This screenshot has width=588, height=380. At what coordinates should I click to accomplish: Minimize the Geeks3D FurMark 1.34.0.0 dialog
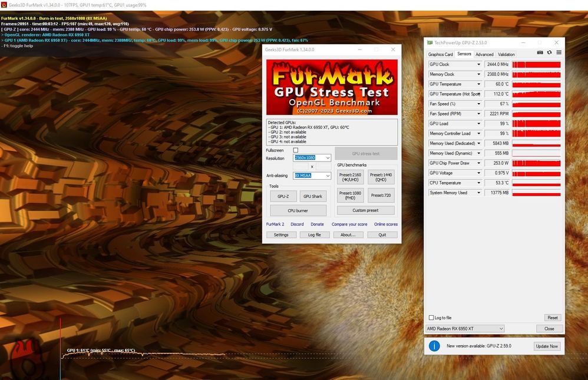point(359,49)
